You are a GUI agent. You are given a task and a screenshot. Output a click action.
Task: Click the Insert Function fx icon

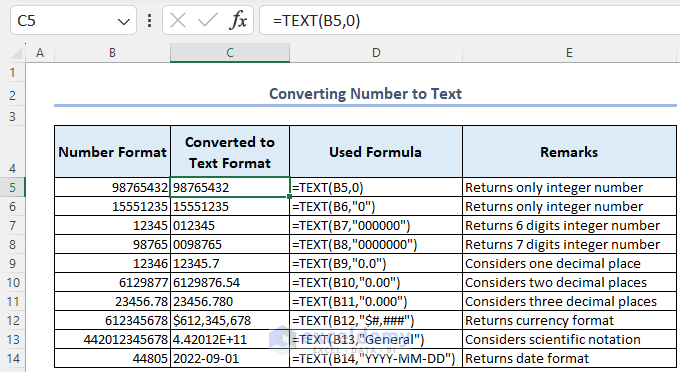(x=238, y=20)
